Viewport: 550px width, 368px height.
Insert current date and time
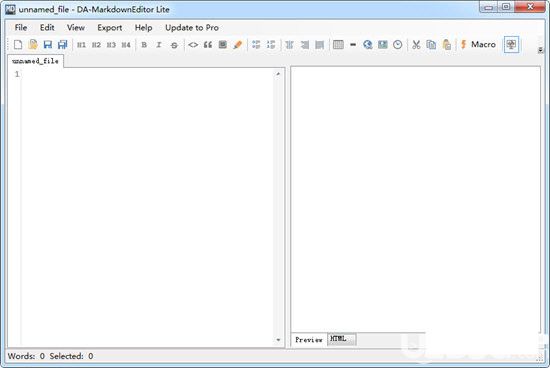[397, 45]
